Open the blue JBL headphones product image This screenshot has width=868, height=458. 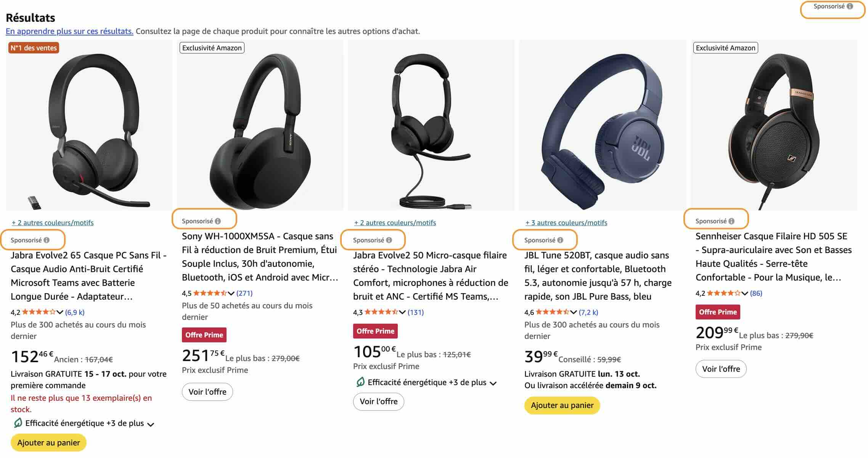tap(603, 126)
